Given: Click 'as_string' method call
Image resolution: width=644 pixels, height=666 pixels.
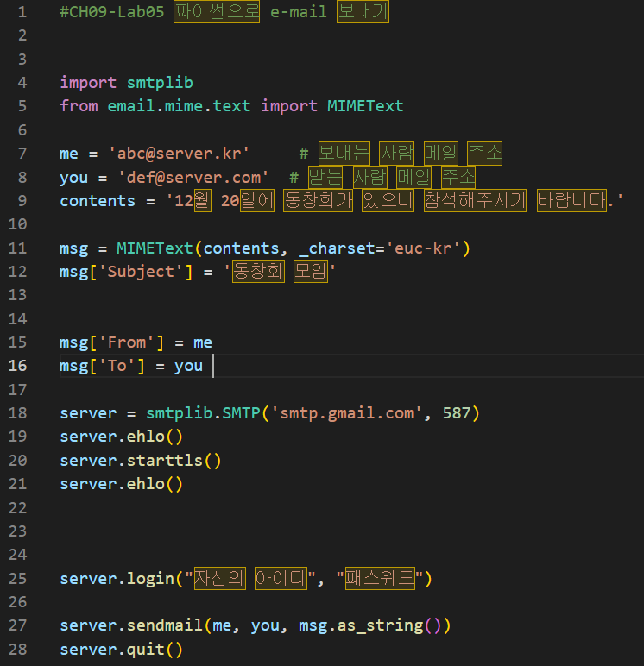Looking at the screenshot, I should click(x=381, y=625).
